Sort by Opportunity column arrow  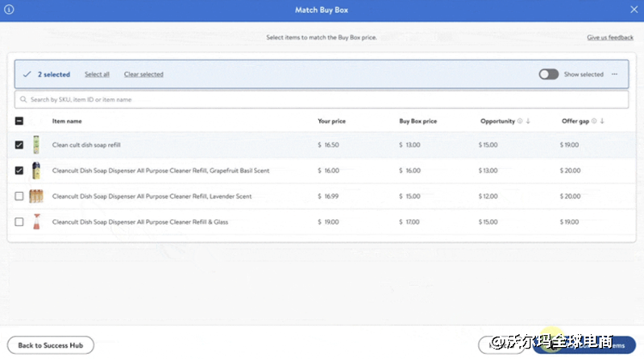[528, 122]
